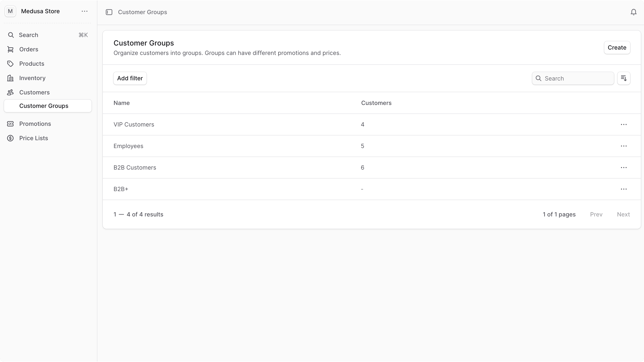Click the Customer Groups breadcrumb

click(x=142, y=12)
